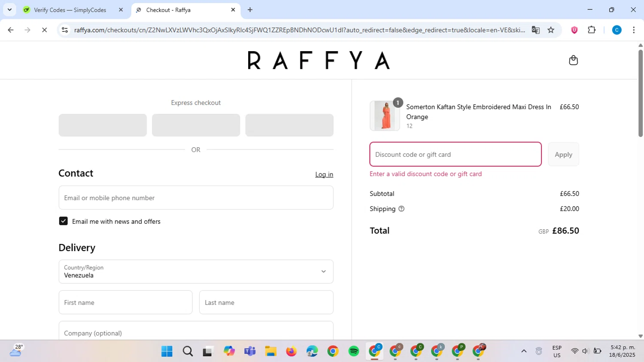The width and height of the screenshot is (644, 362).
Task: Bookmark this page with the star icon
Action: point(551,30)
